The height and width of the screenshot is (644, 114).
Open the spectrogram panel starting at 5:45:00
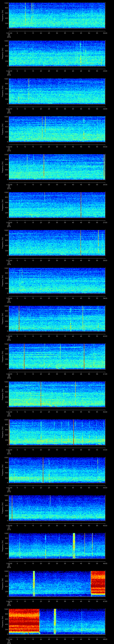[x=57, y=546]
